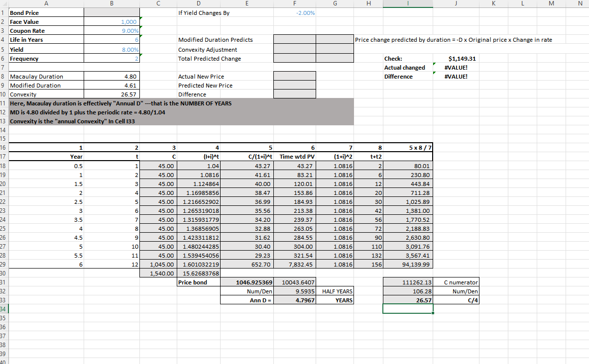This screenshot has height=364, width=589.
Task: Click the t+t2 value 156
Action: click(x=368, y=264)
